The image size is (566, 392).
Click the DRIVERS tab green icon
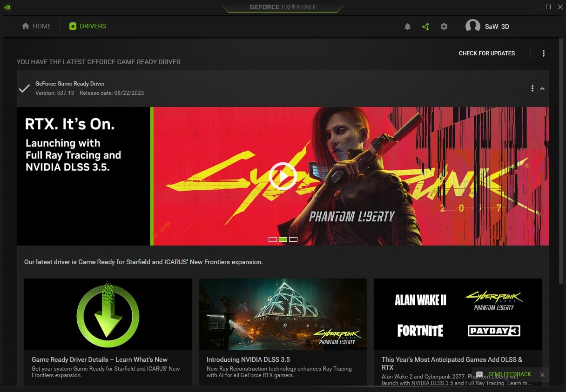pos(73,26)
